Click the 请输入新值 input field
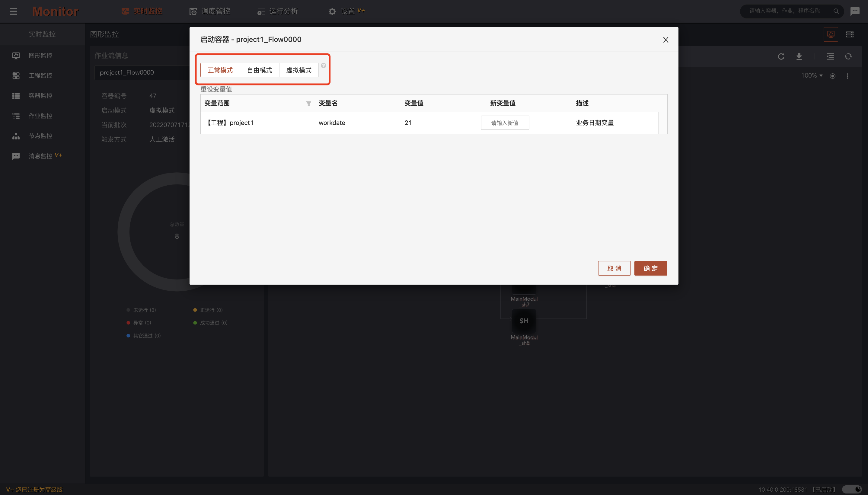This screenshot has width=868, height=495. point(505,123)
